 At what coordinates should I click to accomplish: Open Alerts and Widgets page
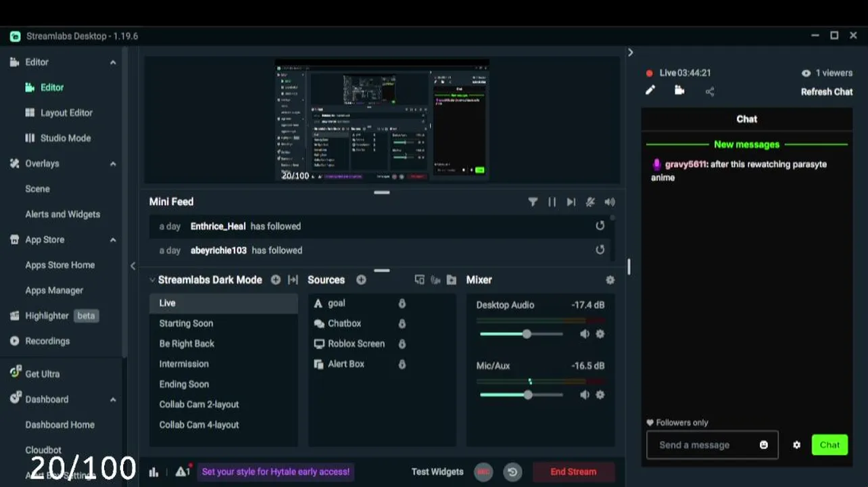(62, 214)
